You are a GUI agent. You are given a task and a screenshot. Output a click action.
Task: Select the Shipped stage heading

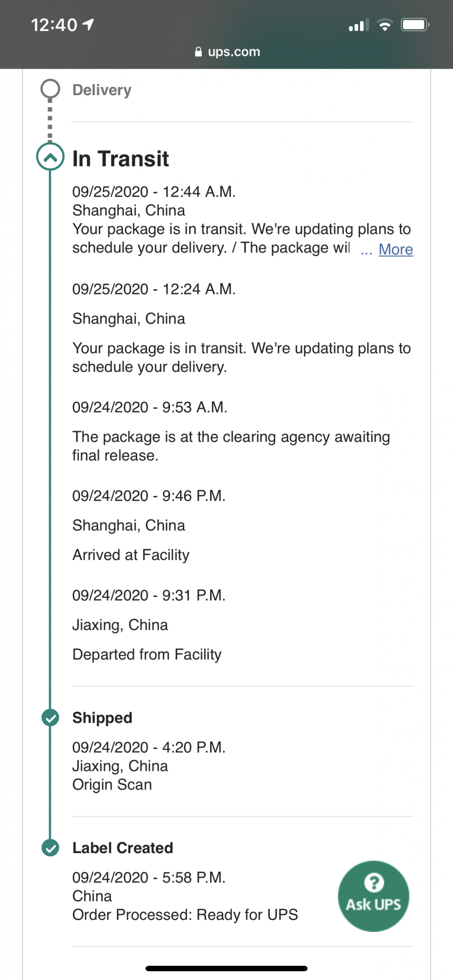(102, 718)
